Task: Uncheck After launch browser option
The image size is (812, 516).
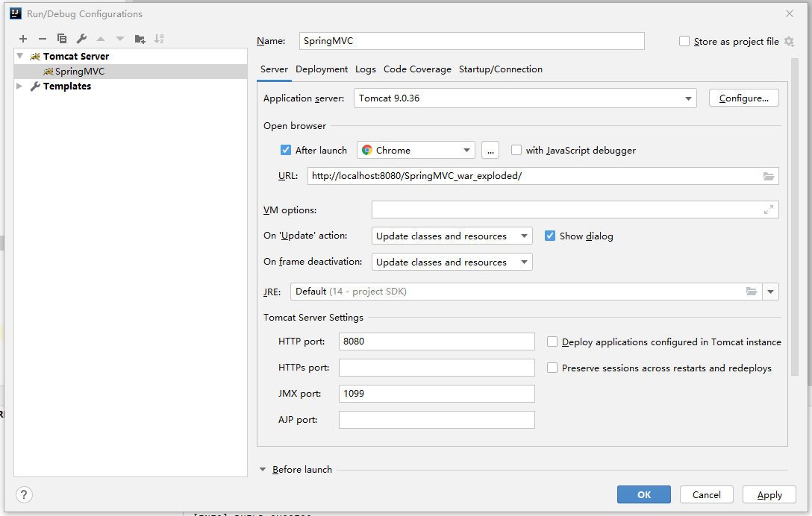Action: pyautogui.click(x=285, y=150)
